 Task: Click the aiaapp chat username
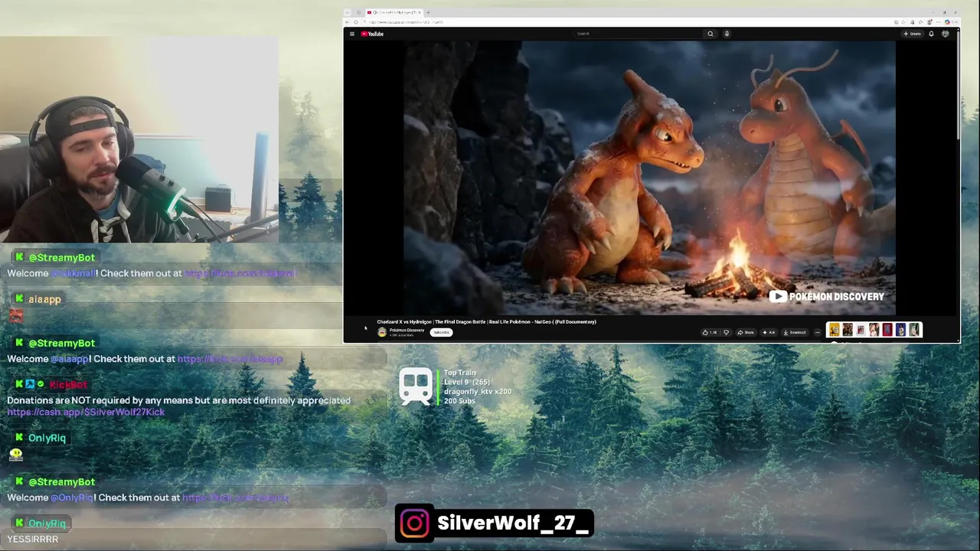[44, 299]
